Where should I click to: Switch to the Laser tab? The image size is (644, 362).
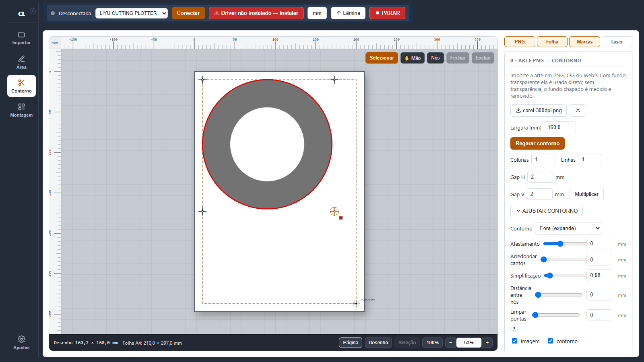(x=617, y=42)
